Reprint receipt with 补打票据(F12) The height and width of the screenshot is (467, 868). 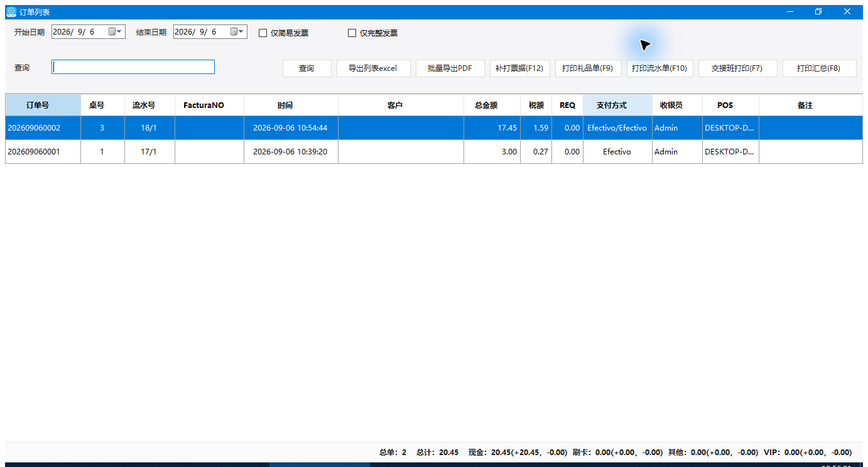pyautogui.click(x=519, y=68)
